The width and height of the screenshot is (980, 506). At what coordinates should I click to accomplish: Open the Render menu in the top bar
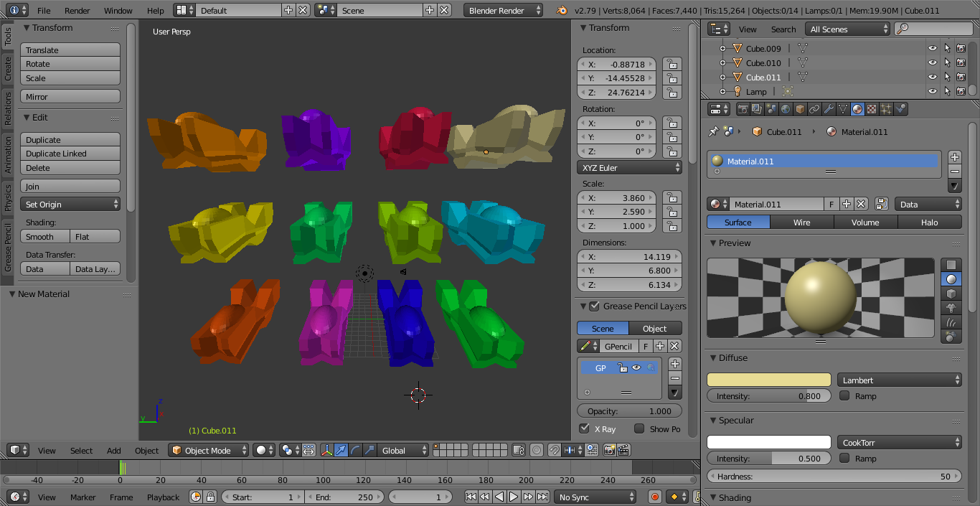[x=77, y=11]
